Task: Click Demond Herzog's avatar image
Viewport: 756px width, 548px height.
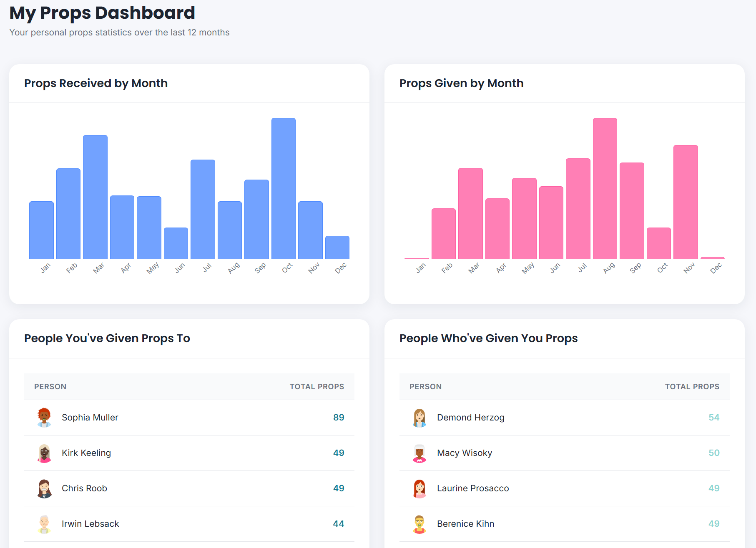Action: [x=419, y=417]
